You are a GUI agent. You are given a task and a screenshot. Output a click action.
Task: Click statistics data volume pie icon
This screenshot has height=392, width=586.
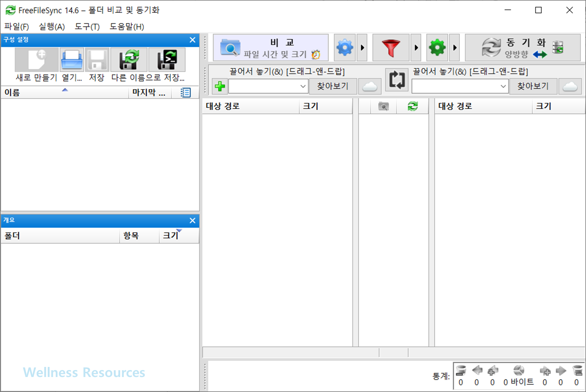click(x=519, y=370)
